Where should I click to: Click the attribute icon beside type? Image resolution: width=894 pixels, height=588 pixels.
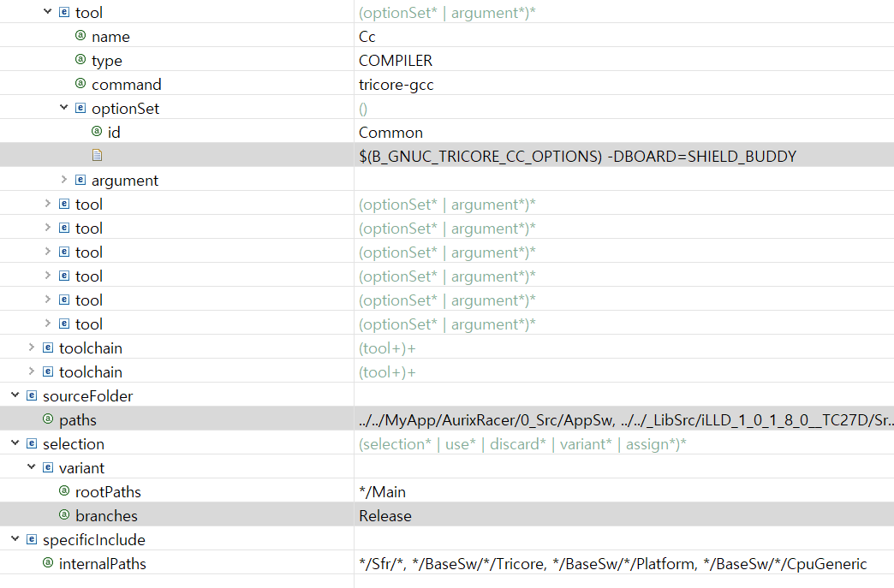(80, 60)
